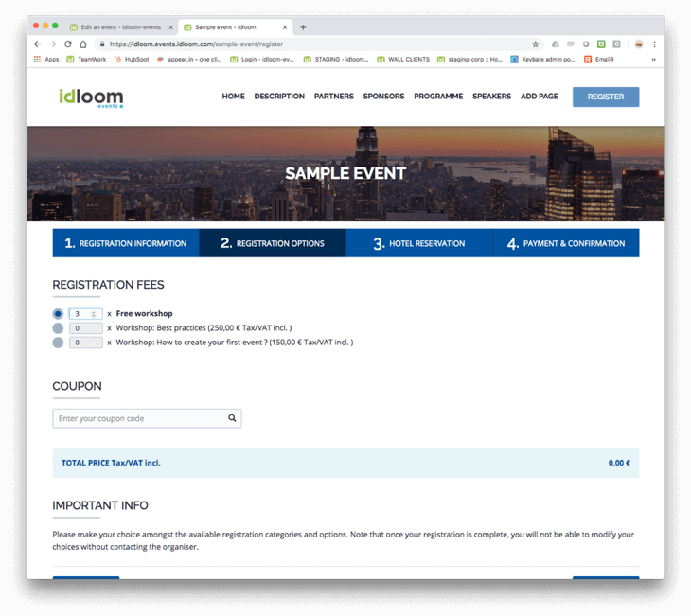The height and width of the screenshot is (616, 691).
Task: Click the browser reload icon
Action: pyautogui.click(x=67, y=44)
